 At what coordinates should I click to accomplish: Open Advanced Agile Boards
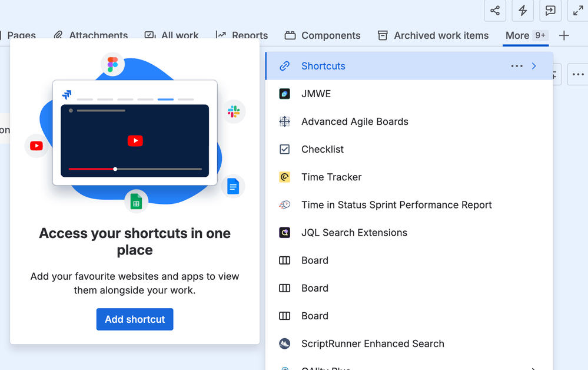click(x=410, y=121)
